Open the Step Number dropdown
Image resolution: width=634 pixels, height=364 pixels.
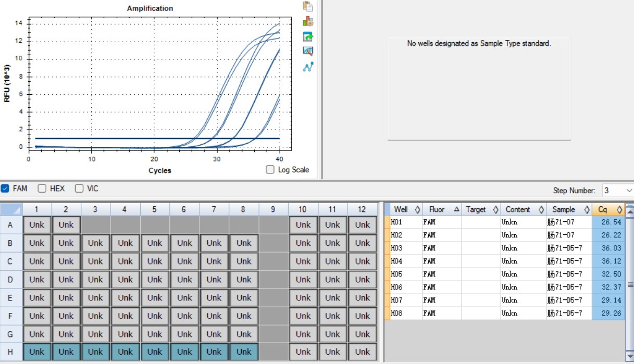[x=629, y=191]
